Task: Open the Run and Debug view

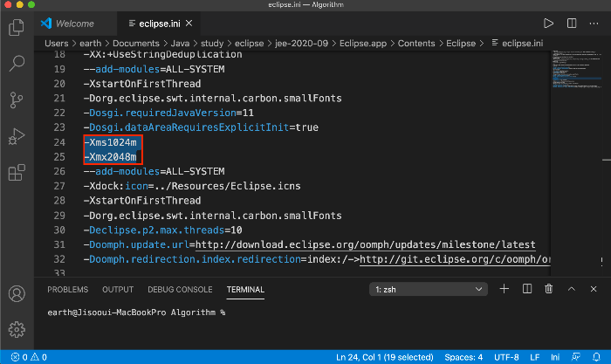Action: 17,136
